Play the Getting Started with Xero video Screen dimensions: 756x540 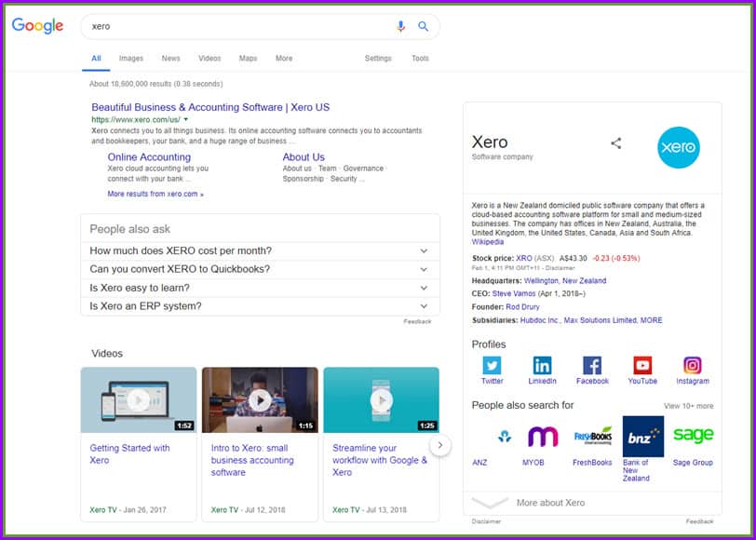click(x=139, y=400)
